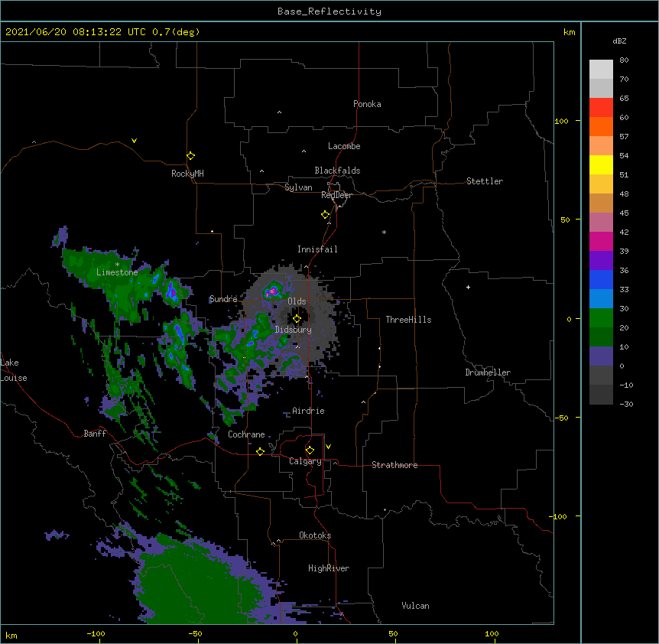Click the RedDeer city label
Screen dimensions: 659x644
(x=336, y=195)
